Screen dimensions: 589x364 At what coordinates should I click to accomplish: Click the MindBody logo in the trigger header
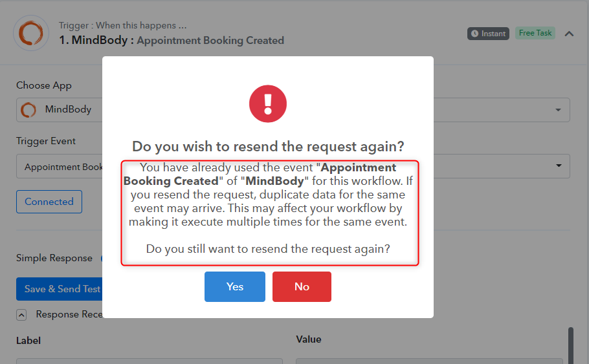(31, 33)
